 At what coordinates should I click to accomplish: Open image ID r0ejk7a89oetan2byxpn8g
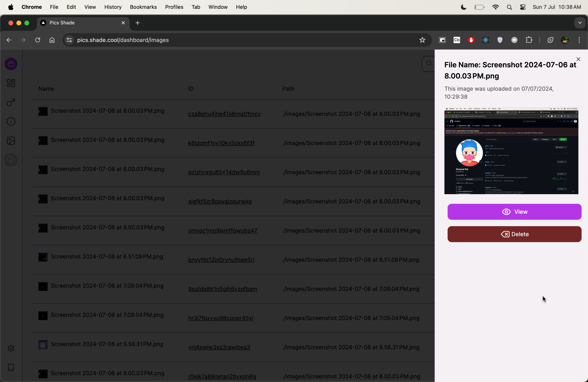pos(222,376)
